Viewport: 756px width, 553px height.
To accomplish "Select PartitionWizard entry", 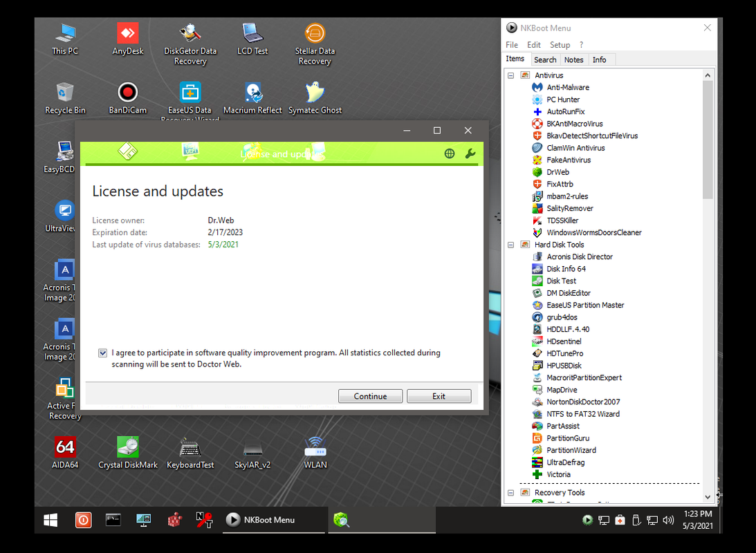I will point(564,450).
